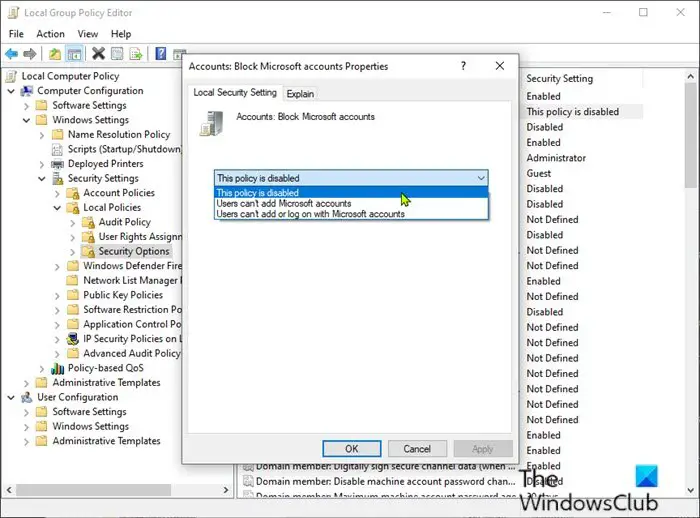Collapse the User Configuration node
The height and width of the screenshot is (518, 700).
(x=11, y=397)
